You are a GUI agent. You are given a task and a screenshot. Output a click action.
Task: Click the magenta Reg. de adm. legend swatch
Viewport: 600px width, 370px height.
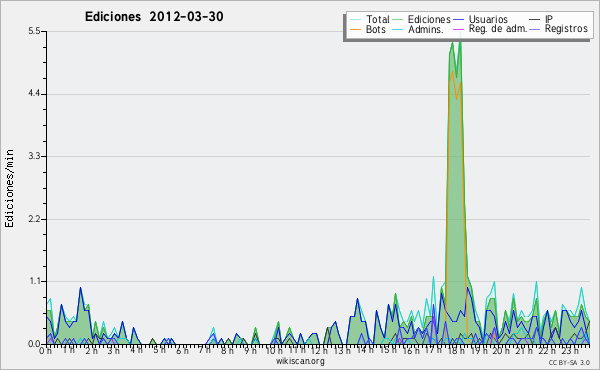(458, 29)
